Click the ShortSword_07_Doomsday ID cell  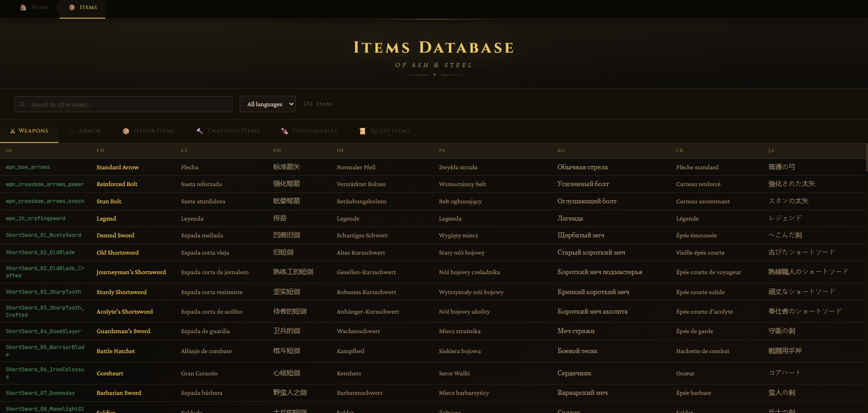[40, 393]
